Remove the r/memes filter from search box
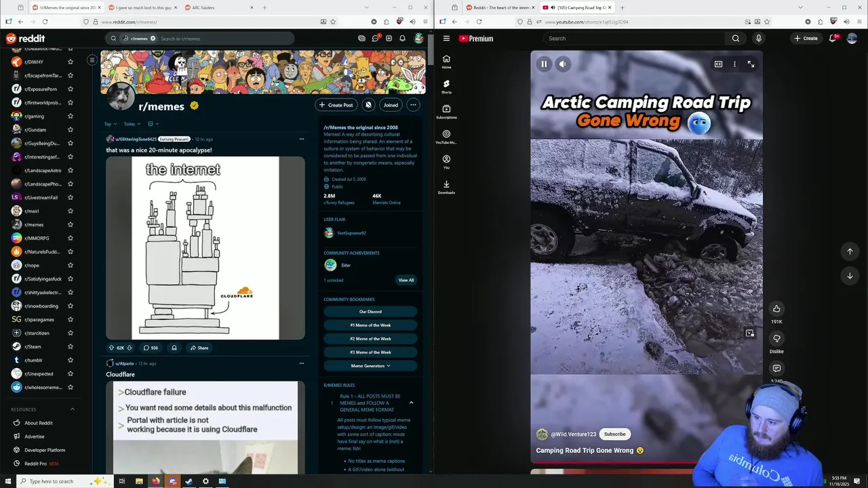This screenshot has height=488, width=868. point(153,39)
